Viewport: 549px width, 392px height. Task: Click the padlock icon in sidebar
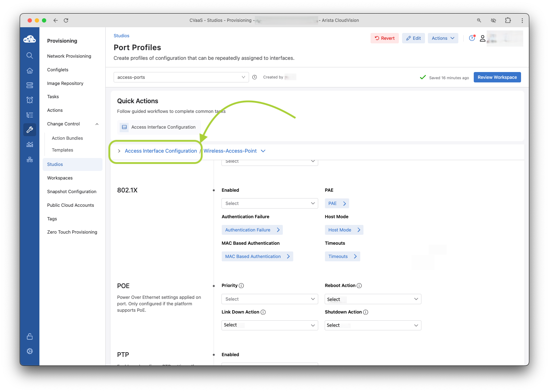(30, 336)
